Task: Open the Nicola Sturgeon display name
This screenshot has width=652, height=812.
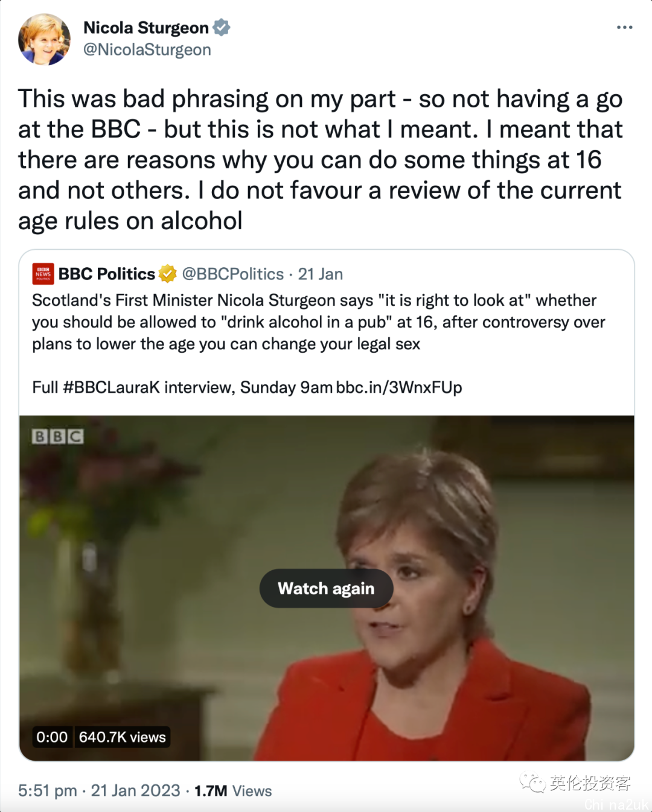Action: [x=146, y=28]
